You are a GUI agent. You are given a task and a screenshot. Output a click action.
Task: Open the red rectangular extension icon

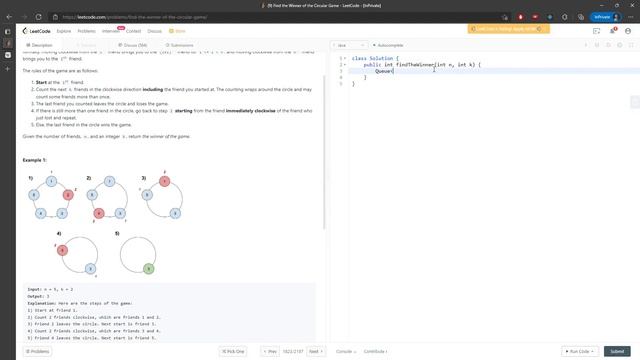pyautogui.click(x=535, y=17)
